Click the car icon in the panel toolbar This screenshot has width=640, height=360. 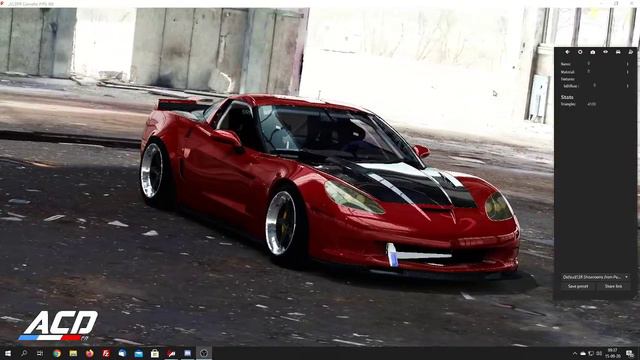[x=618, y=52]
